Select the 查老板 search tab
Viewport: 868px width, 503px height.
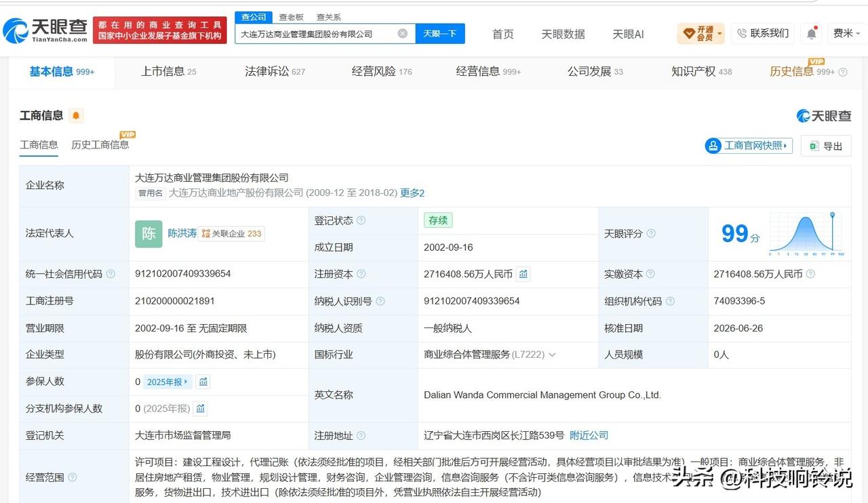[292, 17]
